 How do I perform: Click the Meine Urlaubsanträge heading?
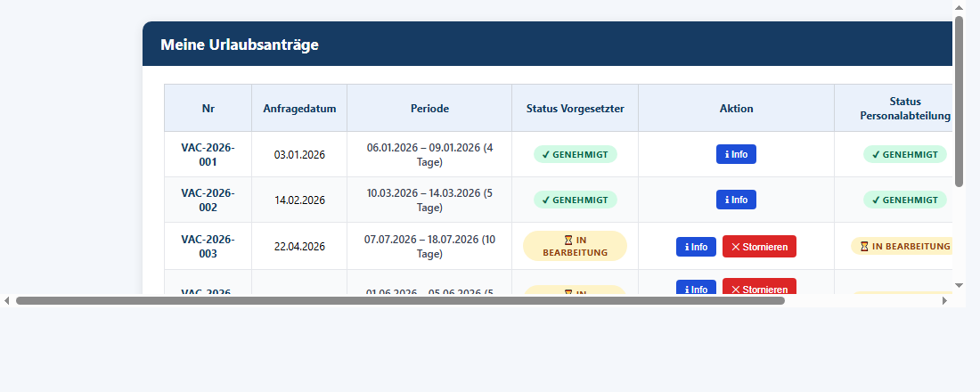tap(240, 45)
